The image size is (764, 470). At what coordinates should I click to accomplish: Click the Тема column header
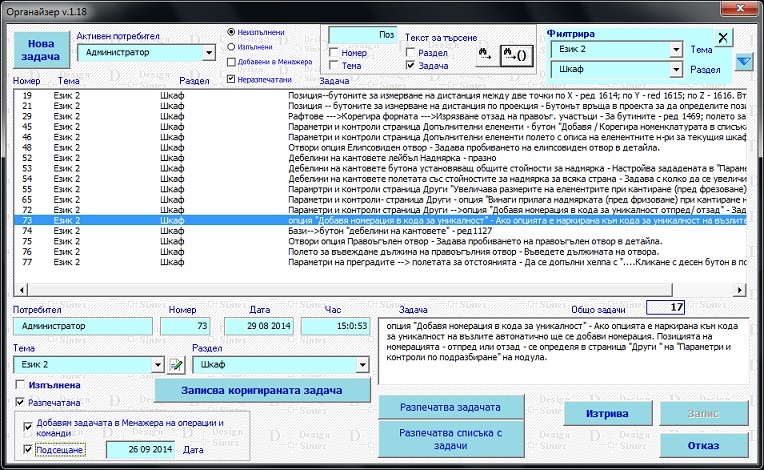(68, 80)
